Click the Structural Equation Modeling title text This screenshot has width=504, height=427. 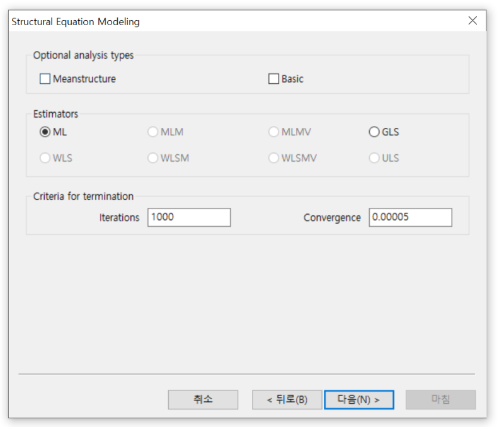click(x=76, y=21)
